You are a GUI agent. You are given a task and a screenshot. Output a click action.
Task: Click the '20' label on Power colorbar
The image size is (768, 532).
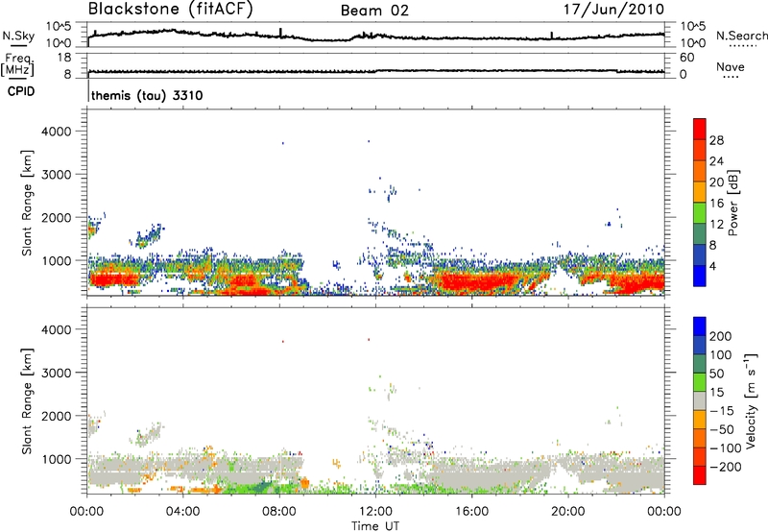(x=716, y=182)
